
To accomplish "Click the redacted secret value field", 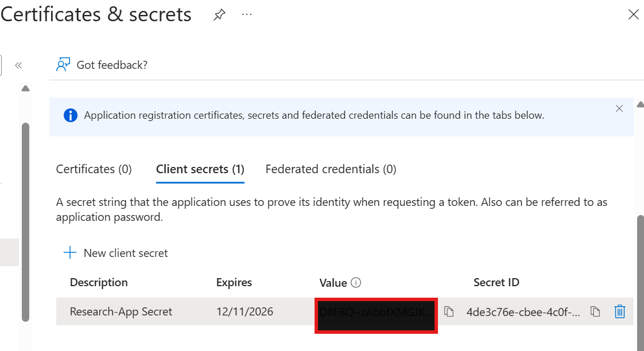I will coord(376,315).
